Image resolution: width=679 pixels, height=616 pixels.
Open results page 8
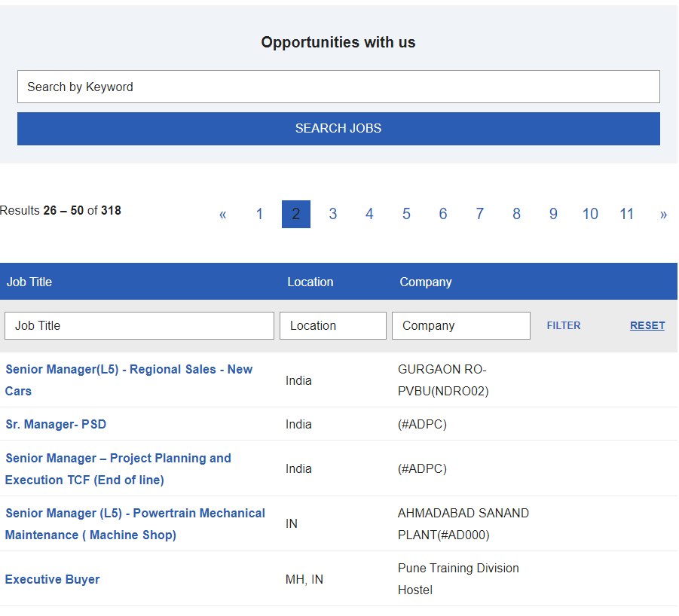click(x=517, y=214)
